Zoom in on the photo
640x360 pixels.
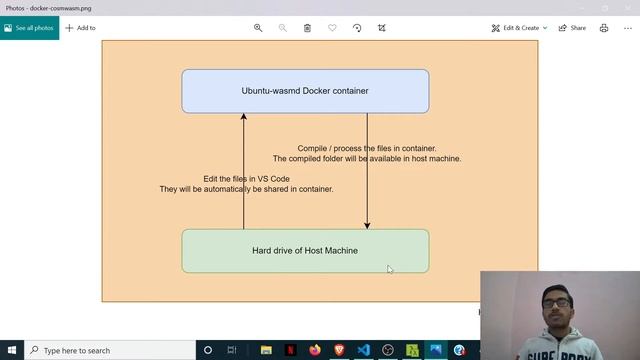[258, 28]
